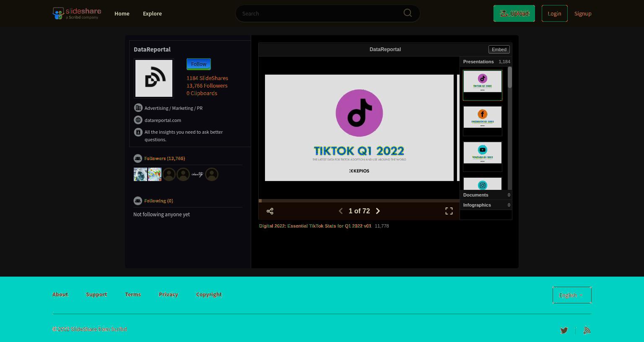The height and width of the screenshot is (342, 644).
Task: Open Digital 2022 TikTok Stats title link
Action: [x=315, y=226]
